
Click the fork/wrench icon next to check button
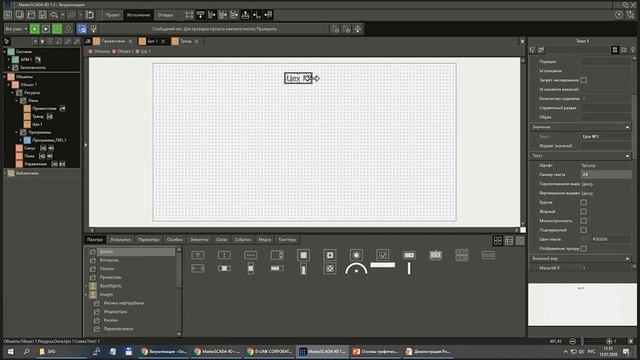(93, 29)
